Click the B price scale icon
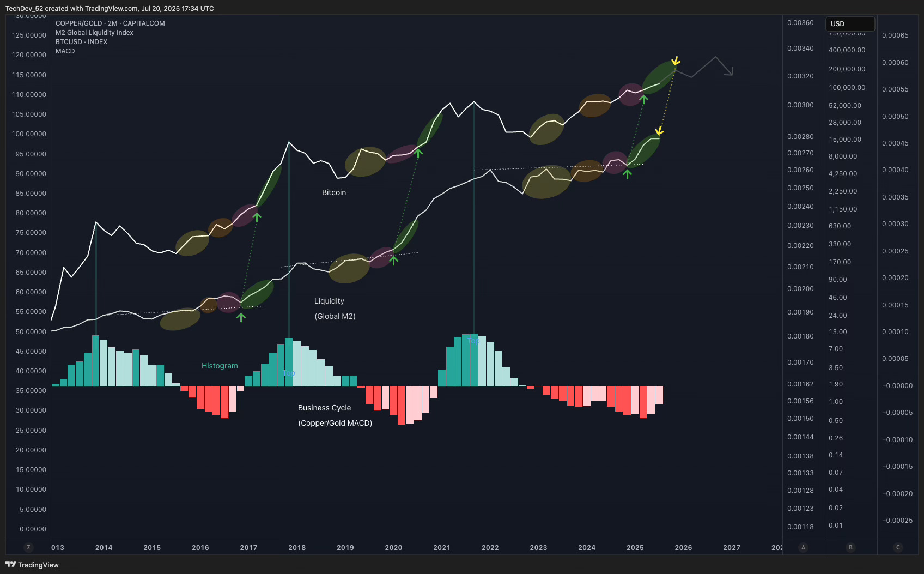 pos(850,547)
